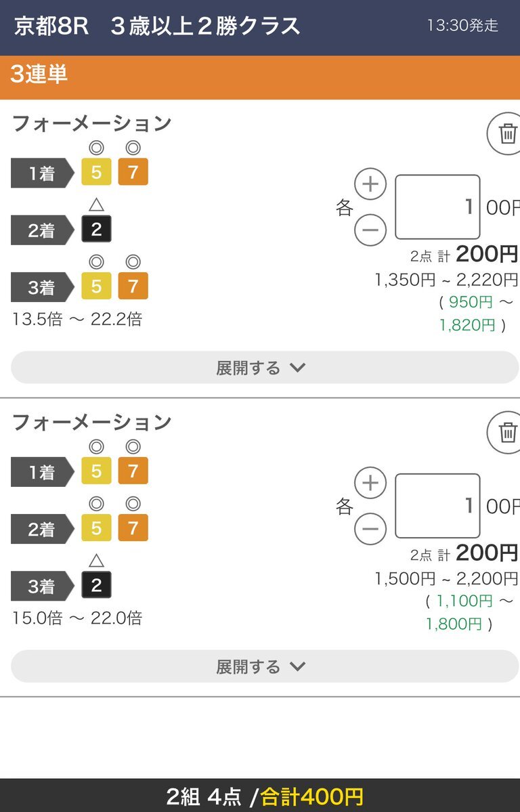Delete the first formation bet with trash icon
Image resolution: width=520 pixels, height=812 pixels.
coord(506,133)
